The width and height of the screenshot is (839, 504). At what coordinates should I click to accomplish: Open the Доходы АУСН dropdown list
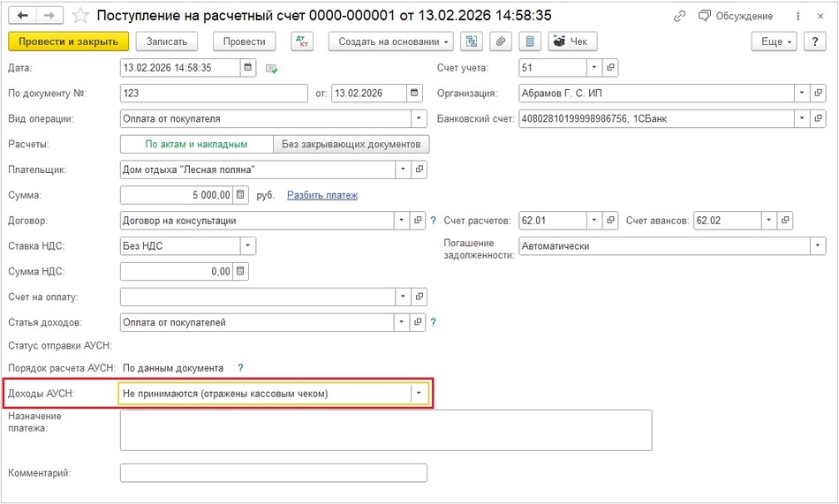419,394
